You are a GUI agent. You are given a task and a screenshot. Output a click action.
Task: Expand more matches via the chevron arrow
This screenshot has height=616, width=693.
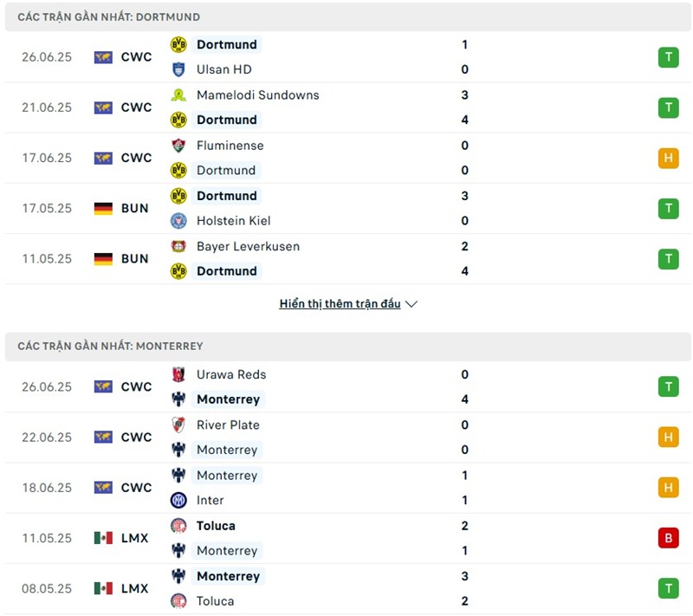click(411, 304)
